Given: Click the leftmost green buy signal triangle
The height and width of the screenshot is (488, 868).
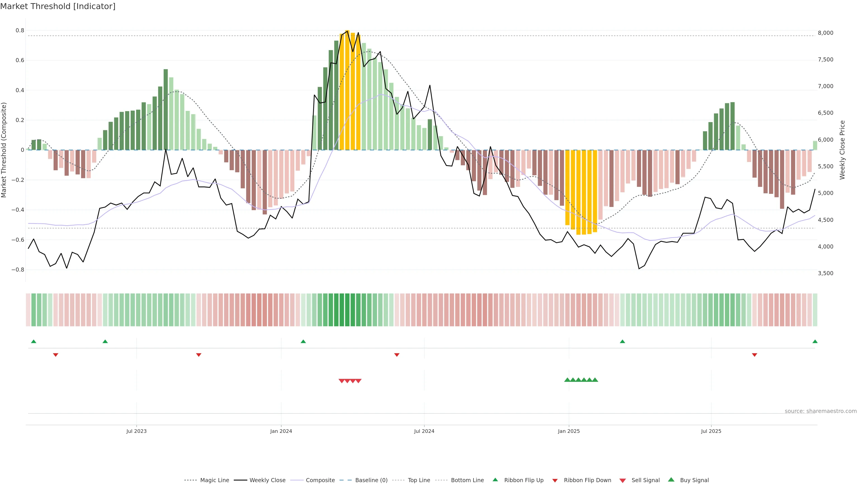Looking at the screenshot, I should pos(567,380).
